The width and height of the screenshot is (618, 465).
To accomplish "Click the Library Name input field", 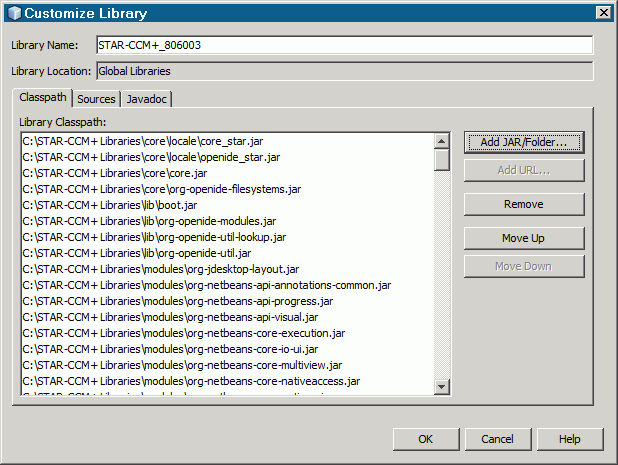I will point(344,45).
